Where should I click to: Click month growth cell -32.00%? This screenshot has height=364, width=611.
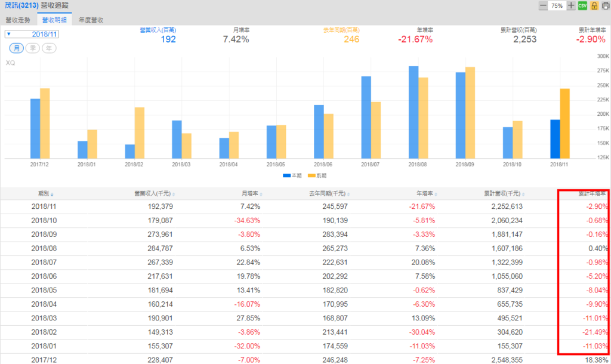pyautogui.click(x=247, y=347)
